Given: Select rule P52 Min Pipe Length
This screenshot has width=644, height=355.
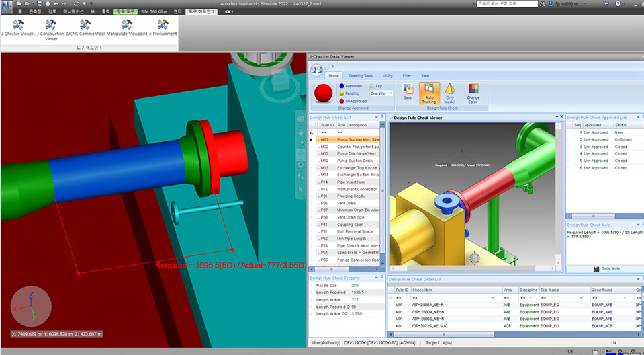Looking at the screenshot, I should pyautogui.click(x=347, y=239).
